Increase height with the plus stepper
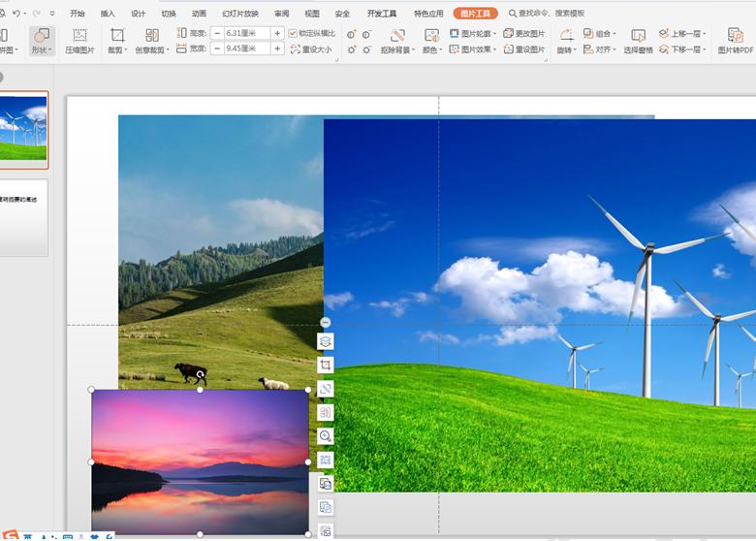The image size is (756, 541). point(278,33)
